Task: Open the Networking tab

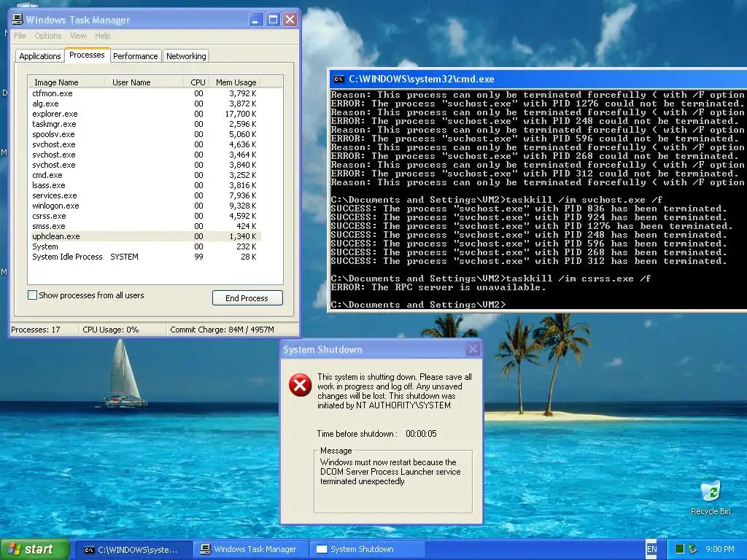Action: click(186, 56)
